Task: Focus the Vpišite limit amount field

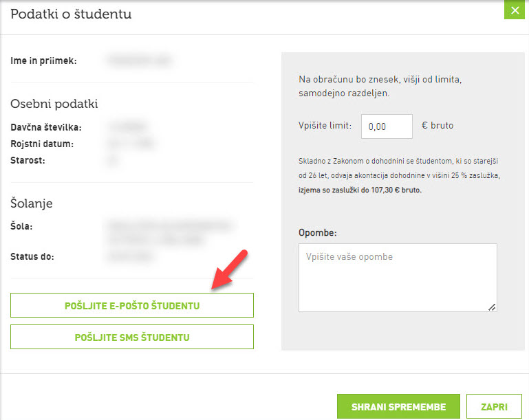Action: pyautogui.click(x=387, y=126)
